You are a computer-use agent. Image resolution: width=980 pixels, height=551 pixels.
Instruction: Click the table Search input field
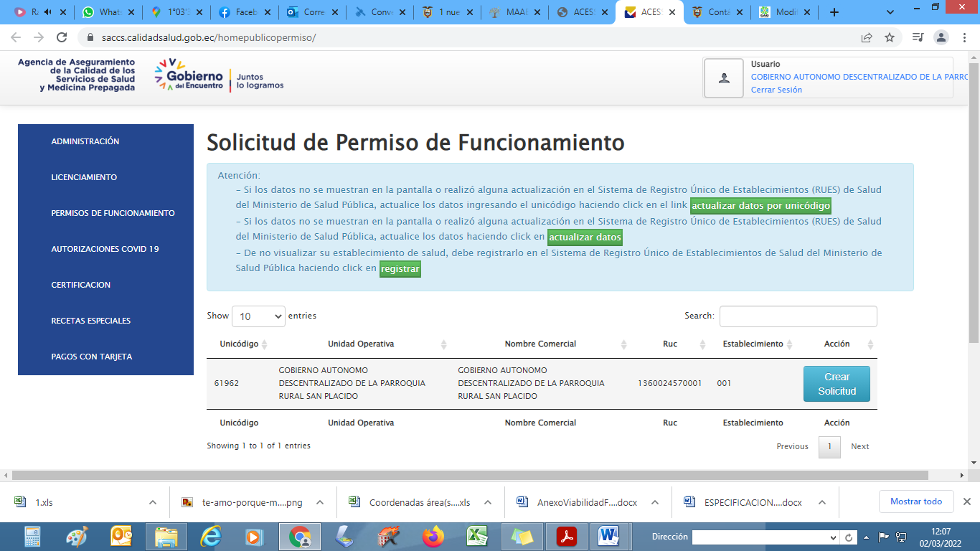point(798,316)
